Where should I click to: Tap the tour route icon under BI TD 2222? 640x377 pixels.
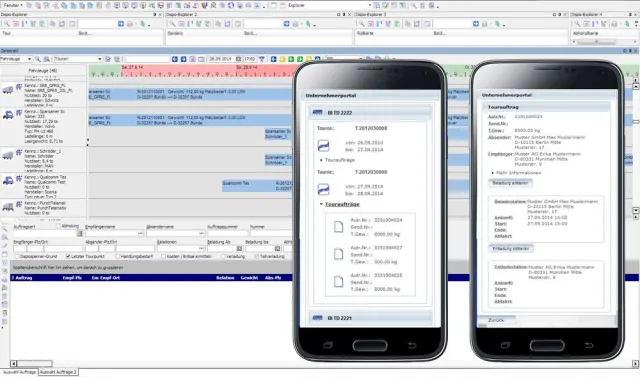(x=323, y=146)
